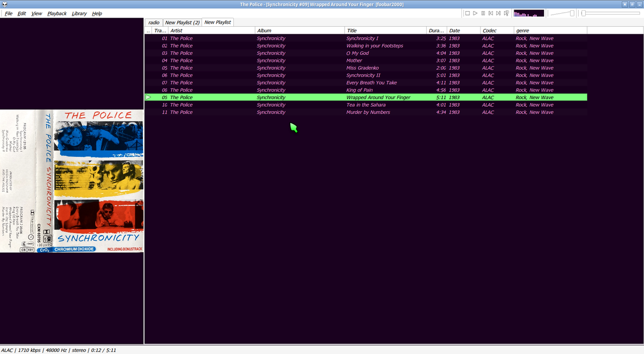Click the 3:25 duration of Synchronicity I
644x354 pixels.
pyautogui.click(x=441, y=38)
